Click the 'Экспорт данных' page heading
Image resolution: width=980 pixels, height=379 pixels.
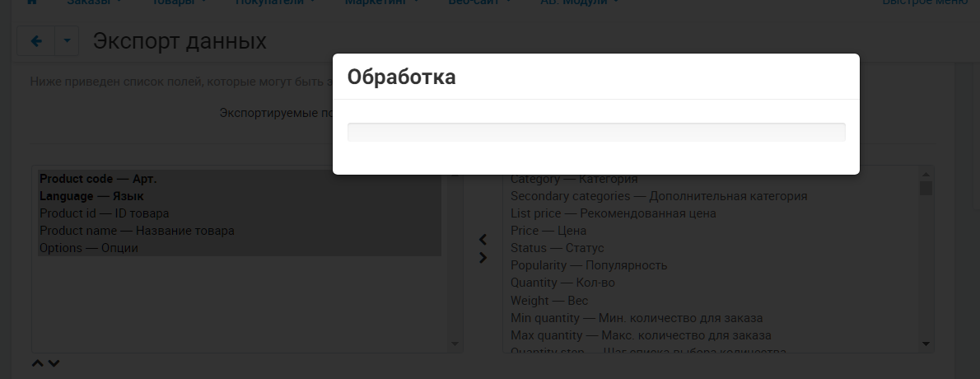coord(180,41)
